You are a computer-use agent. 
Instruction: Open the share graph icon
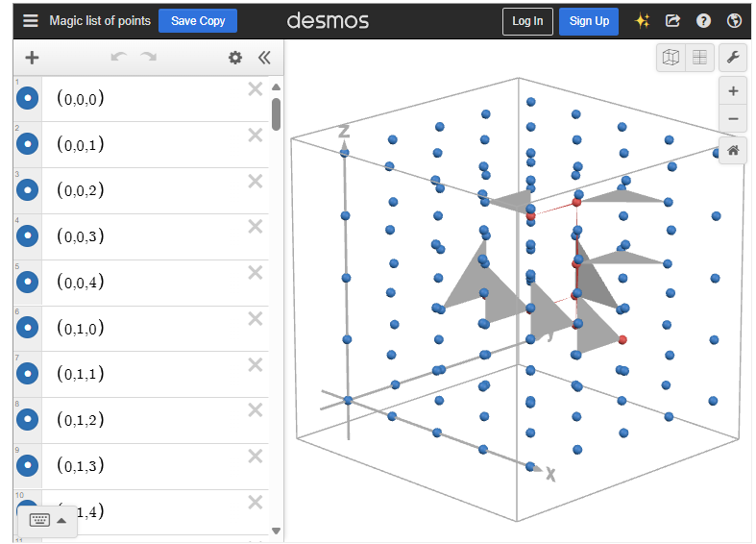pyautogui.click(x=672, y=21)
